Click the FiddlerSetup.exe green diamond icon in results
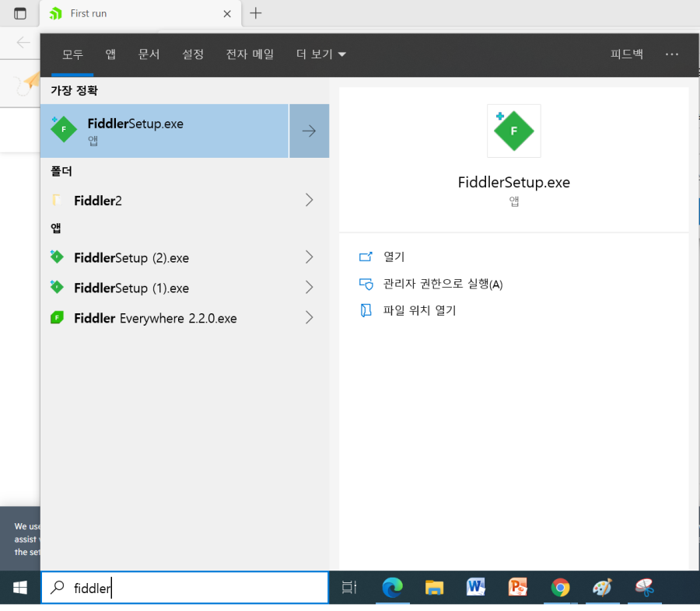 point(64,130)
